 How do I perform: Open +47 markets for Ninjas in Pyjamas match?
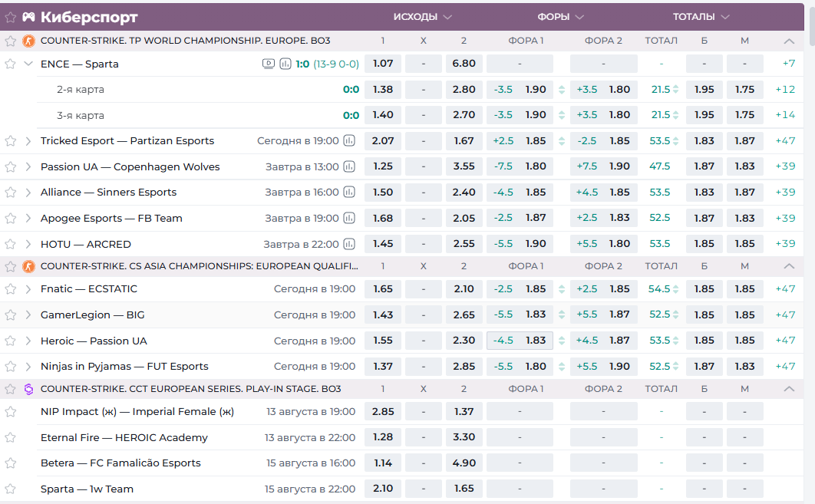click(785, 367)
